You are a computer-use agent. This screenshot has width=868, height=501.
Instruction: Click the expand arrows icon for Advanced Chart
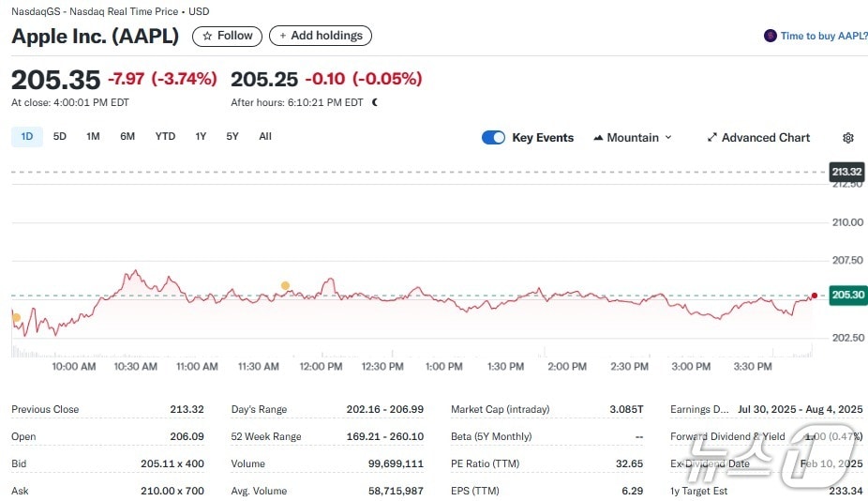pyautogui.click(x=712, y=137)
